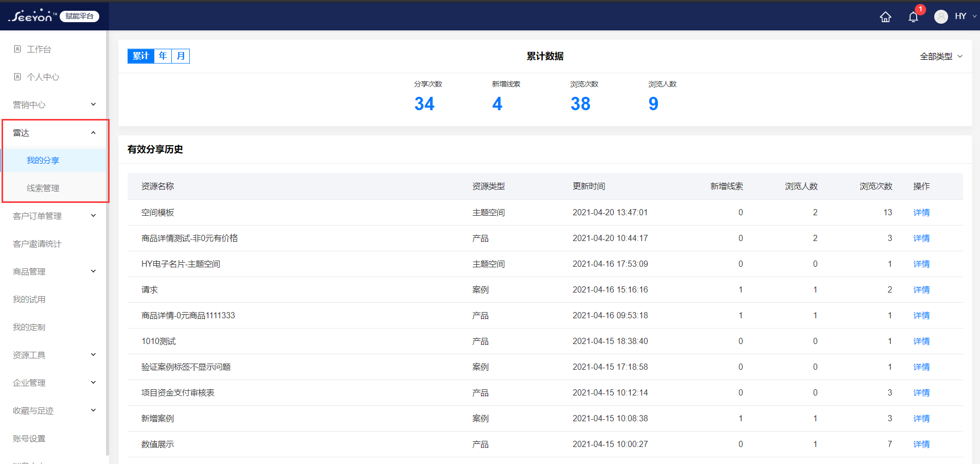The height and width of the screenshot is (464, 980).
Task: Click the 空间模板 resource name
Action: 157,212
